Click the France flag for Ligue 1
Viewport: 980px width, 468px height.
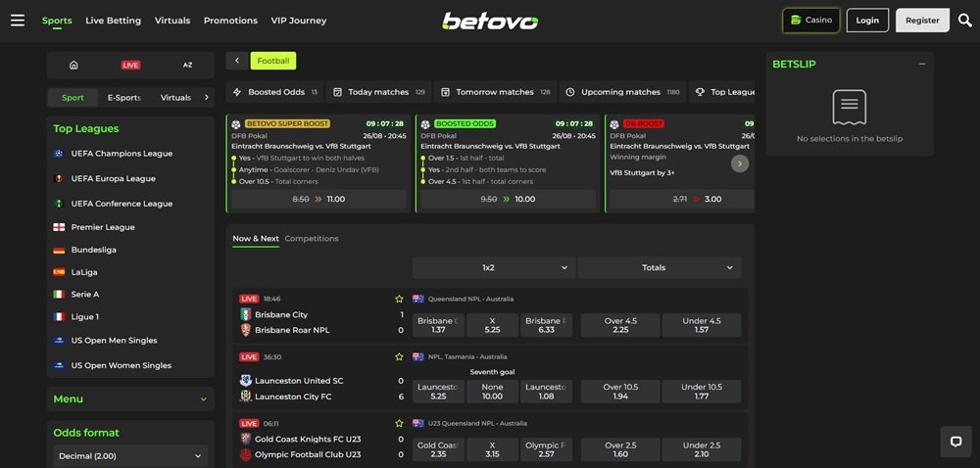[x=59, y=316]
